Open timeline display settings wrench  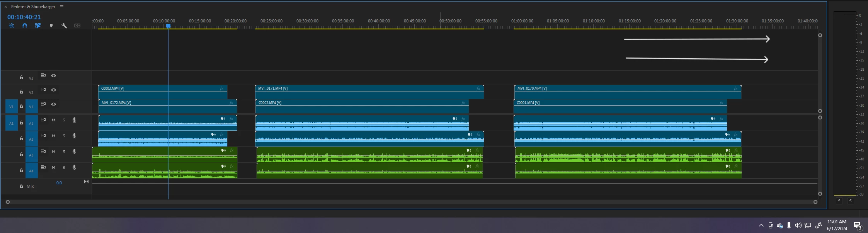tap(64, 26)
